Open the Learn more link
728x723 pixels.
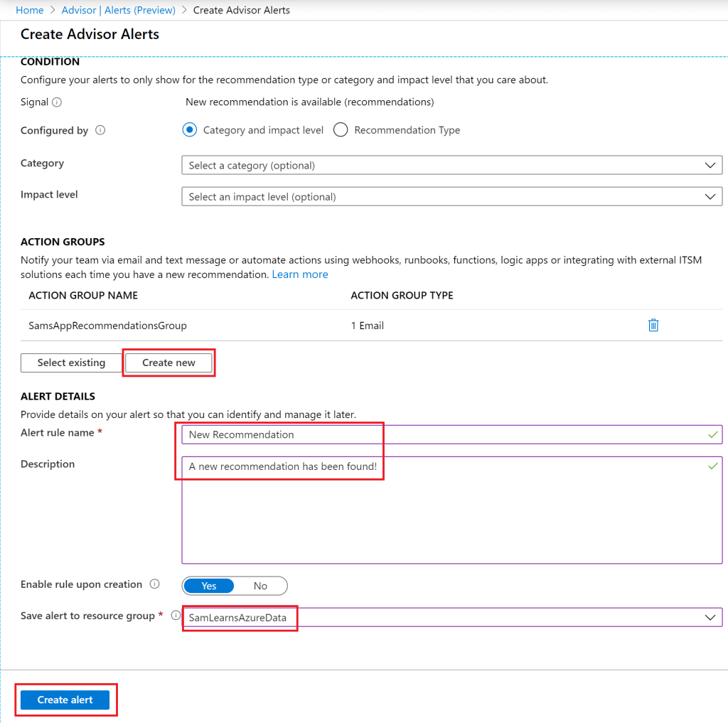(300, 274)
